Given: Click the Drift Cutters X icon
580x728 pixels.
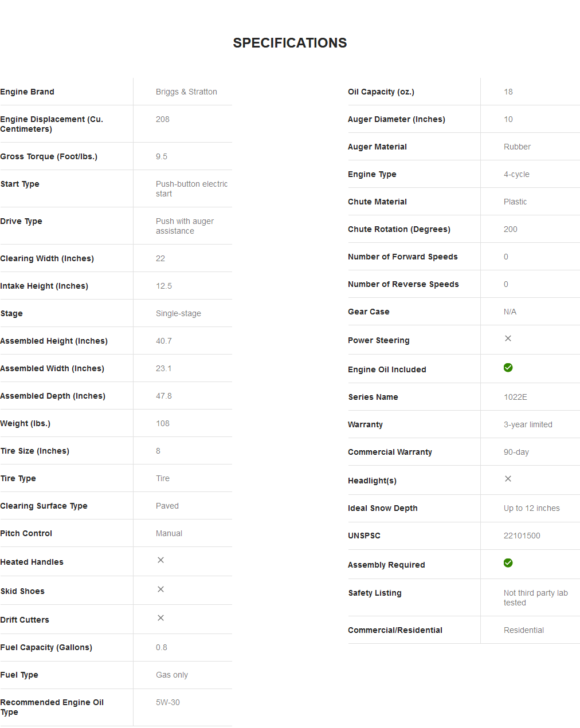Looking at the screenshot, I should (x=160, y=618).
